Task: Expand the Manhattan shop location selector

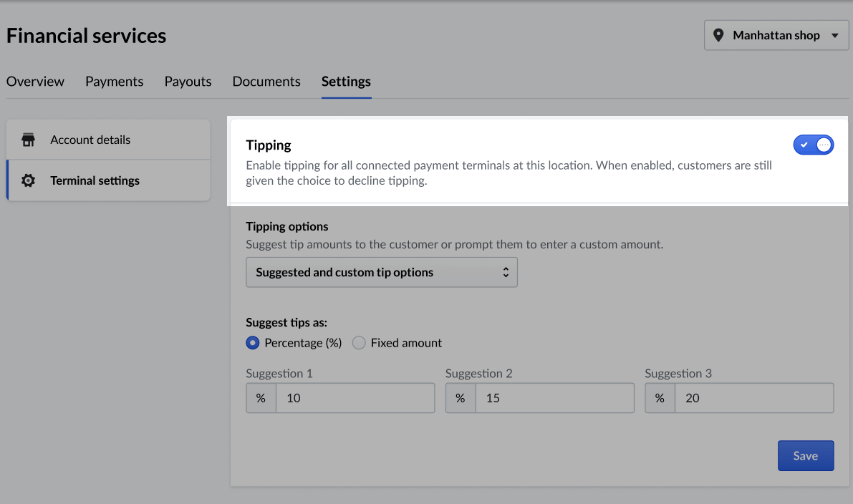Action: pos(776,35)
